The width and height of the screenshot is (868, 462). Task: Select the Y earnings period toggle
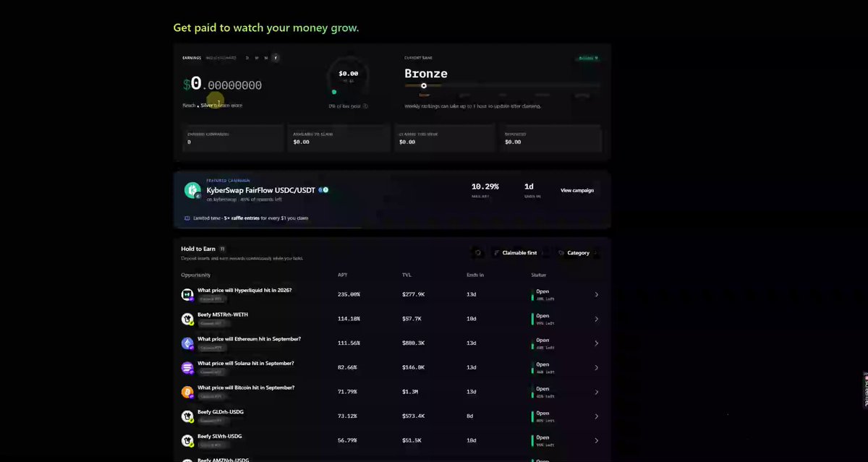click(276, 58)
